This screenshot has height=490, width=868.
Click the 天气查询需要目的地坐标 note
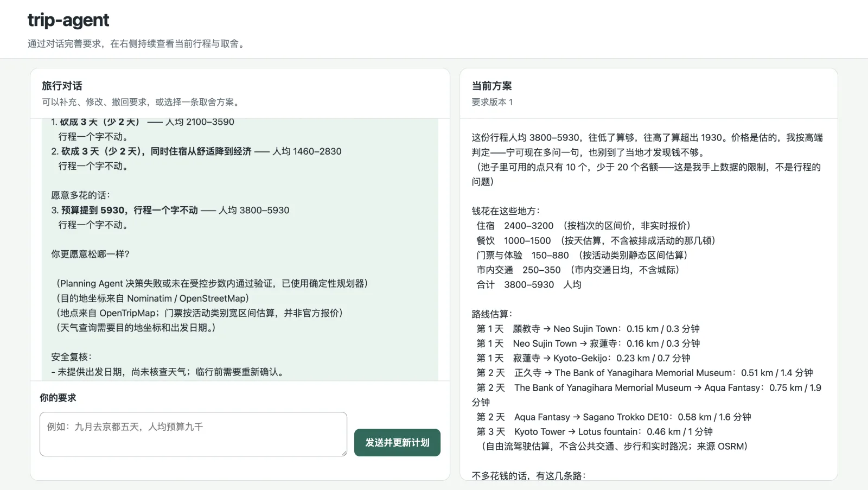(x=136, y=328)
